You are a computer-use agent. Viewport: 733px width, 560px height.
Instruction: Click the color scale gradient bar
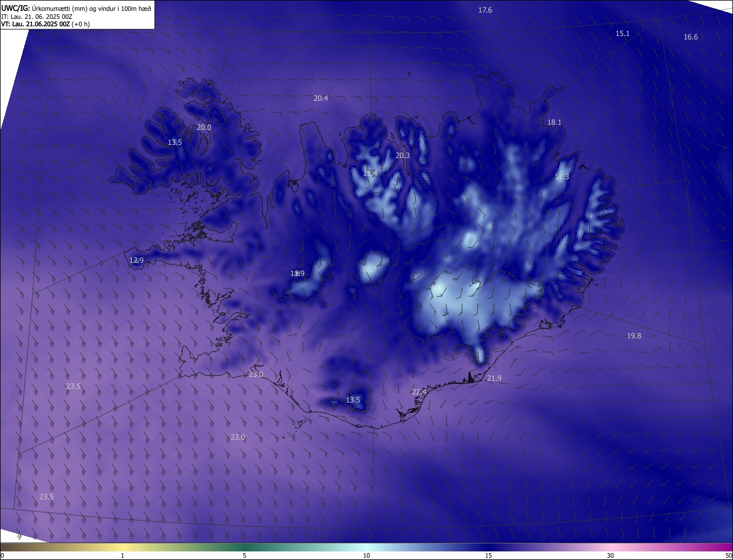(x=366, y=547)
